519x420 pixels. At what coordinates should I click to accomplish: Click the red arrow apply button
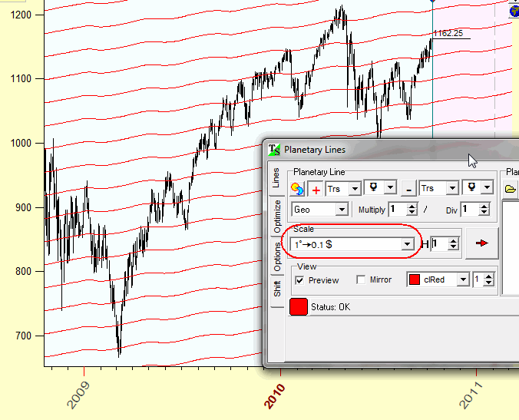pyautogui.click(x=482, y=243)
